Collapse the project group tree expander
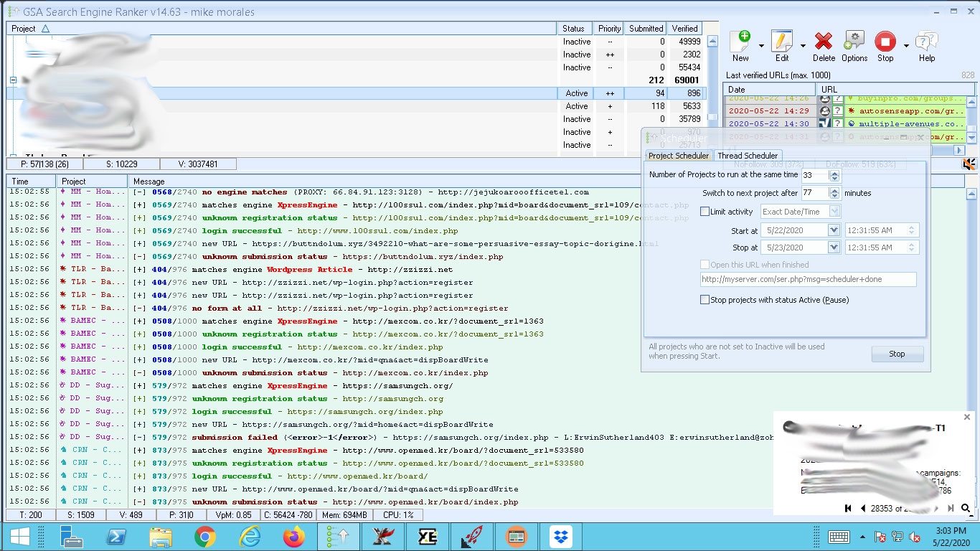 tap(13, 80)
